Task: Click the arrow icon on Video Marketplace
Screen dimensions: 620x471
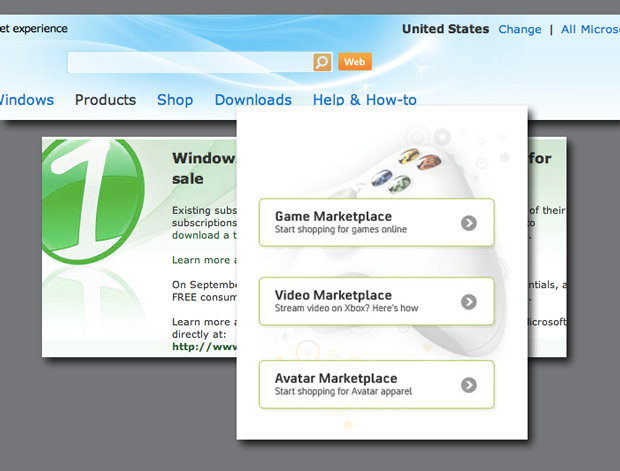Action: point(469,302)
